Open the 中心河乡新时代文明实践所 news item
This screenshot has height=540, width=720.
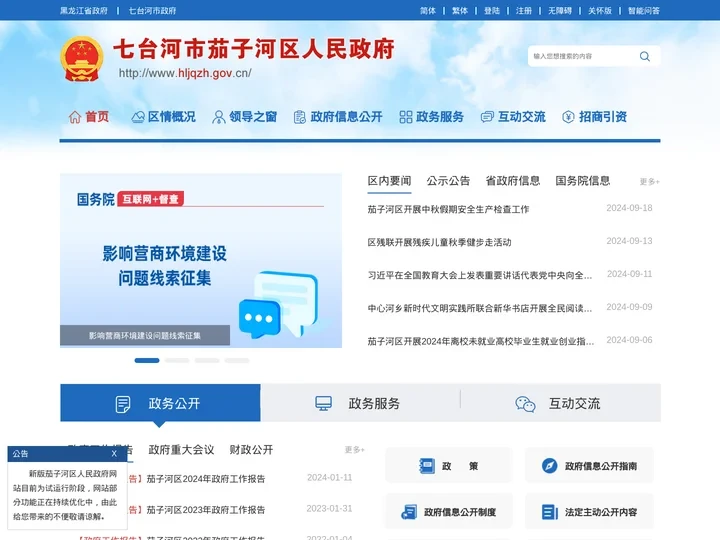(480, 309)
